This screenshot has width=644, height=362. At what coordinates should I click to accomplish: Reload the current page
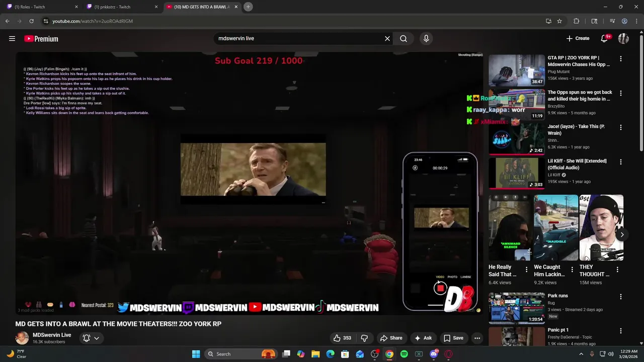[31, 21]
